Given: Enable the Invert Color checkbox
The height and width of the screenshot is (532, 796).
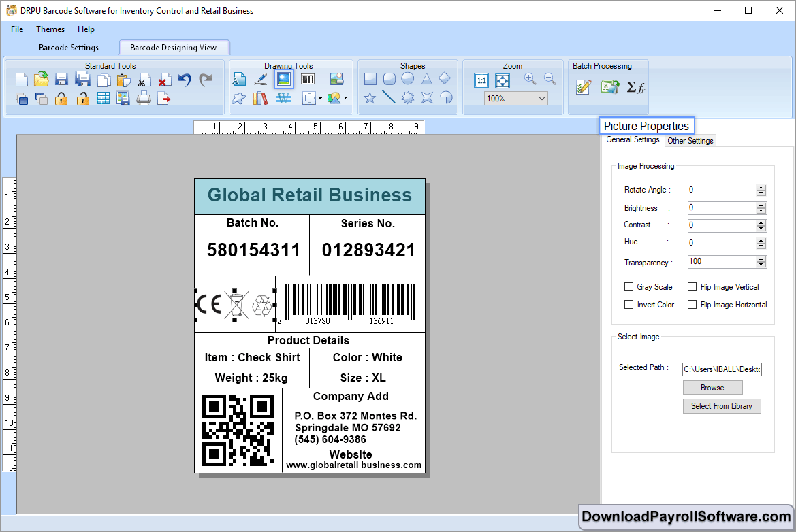Looking at the screenshot, I should pyautogui.click(x=628, y=305).
